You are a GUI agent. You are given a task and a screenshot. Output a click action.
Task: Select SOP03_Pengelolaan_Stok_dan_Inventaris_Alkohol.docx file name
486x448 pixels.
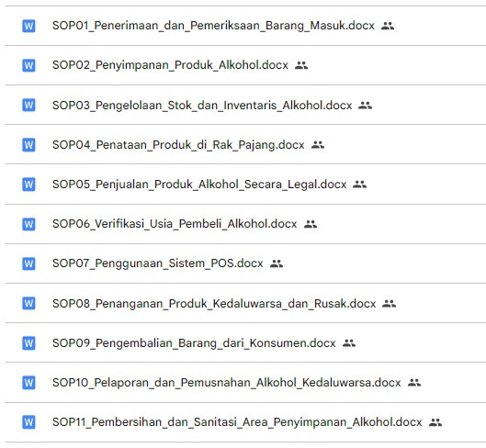coord(202,106)
